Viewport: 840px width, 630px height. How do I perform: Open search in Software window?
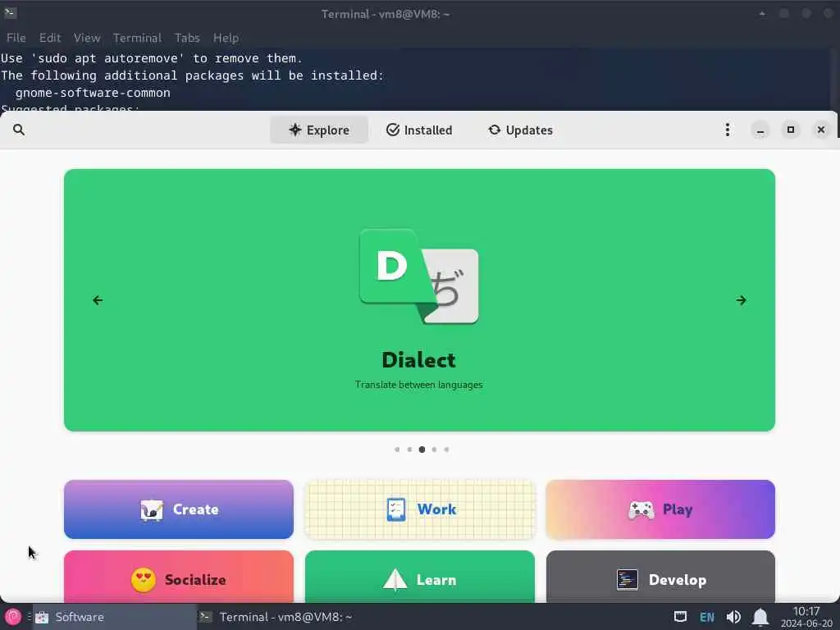(19, 130)
